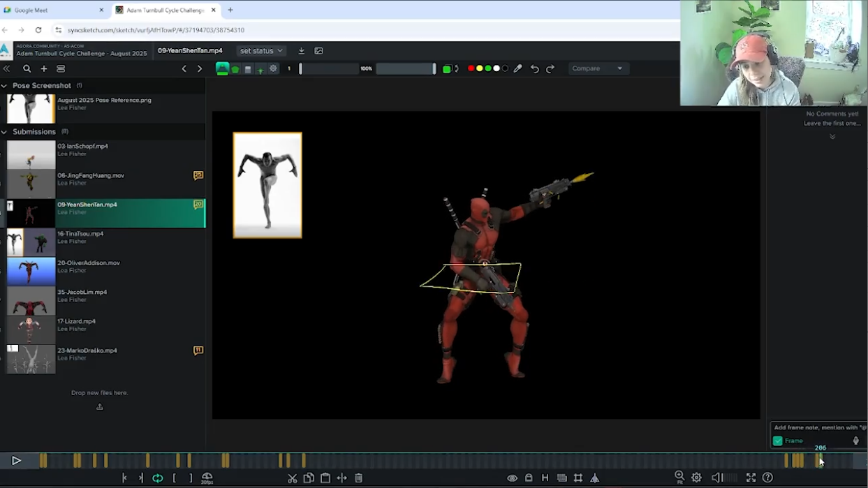
Task: Click the play button on the timeline
Action: pyautogui.click(x=16, y=461)
